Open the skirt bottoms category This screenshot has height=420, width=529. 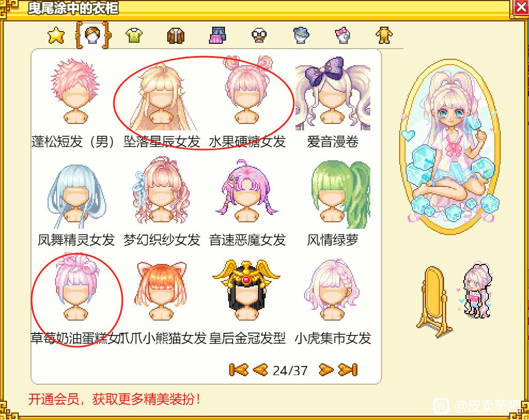[217, 35]
